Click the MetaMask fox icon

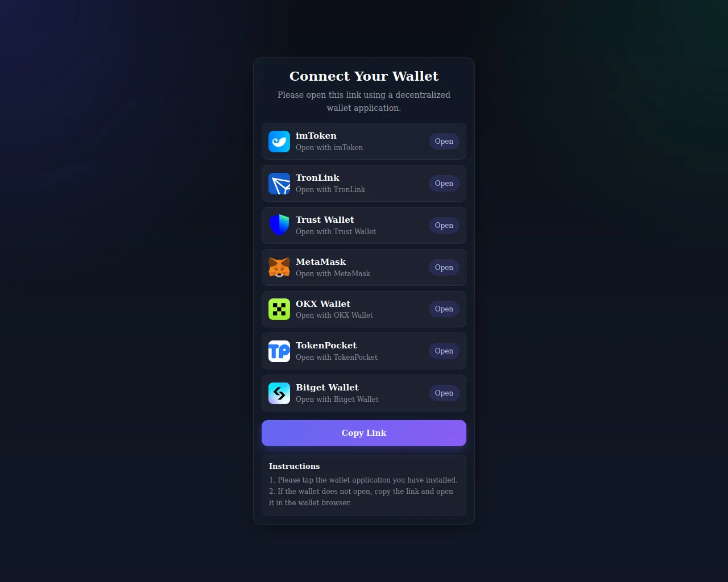tap(279, 268)
